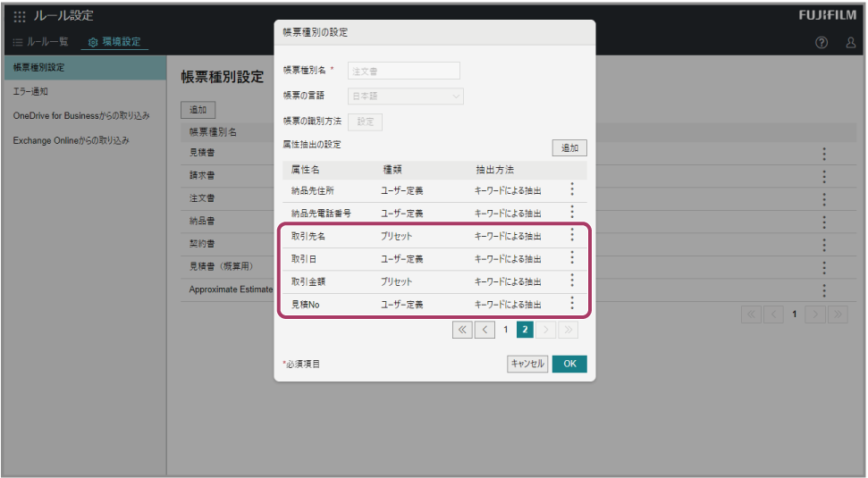Switch to the ルール一覧 tab
The height and width of the screenshot is (478, 868).
tap(41, 42)
